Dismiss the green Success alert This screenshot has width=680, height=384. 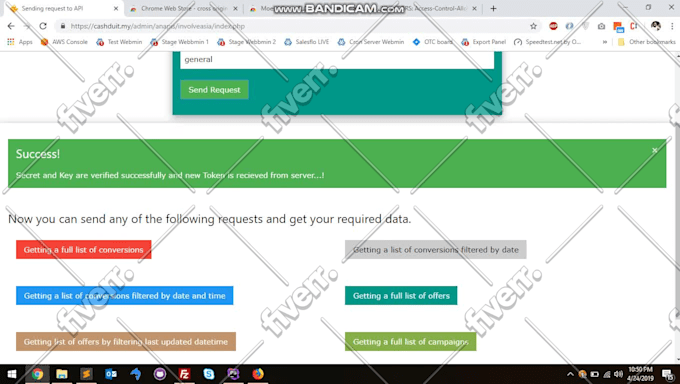[654, 150]
